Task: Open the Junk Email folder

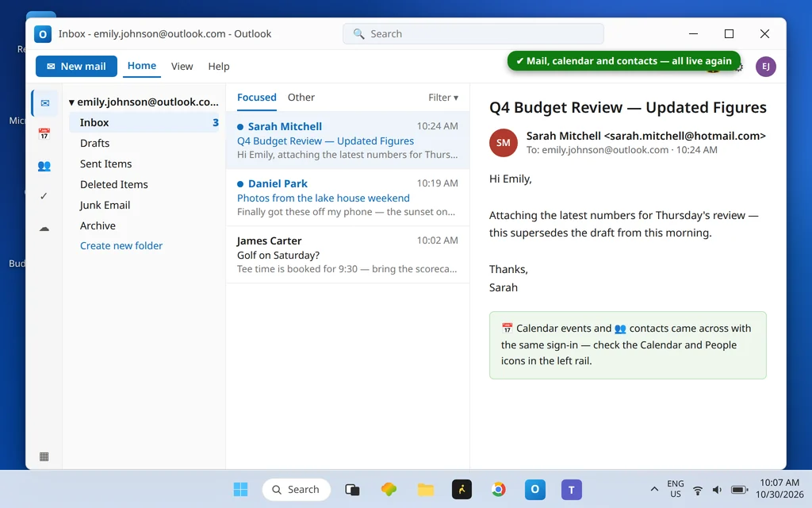Action: pos(144,206)
